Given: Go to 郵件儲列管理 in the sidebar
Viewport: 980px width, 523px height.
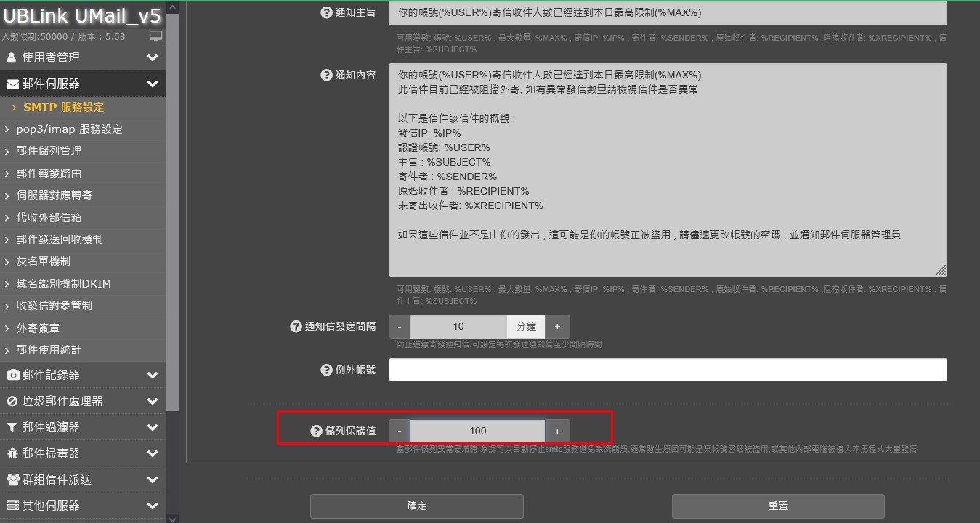Looking at the screenshot, I should [x=49, y=151].
